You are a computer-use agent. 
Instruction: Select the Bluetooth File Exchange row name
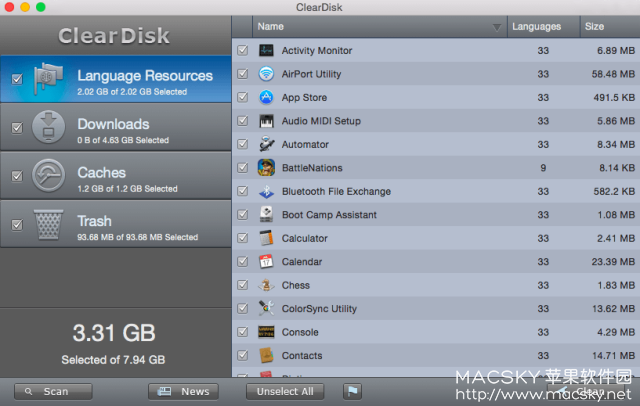pyautogui.click(x=336, y=191)
